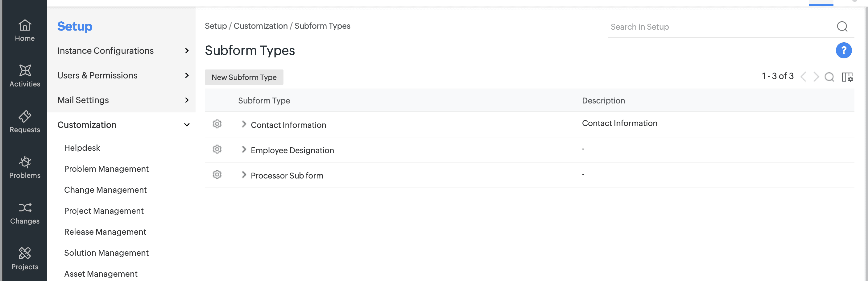Screen dimensions: 868x281
Task: Click the table search magnifier icon
Action: pyautogui.click(x=829, y=77)
